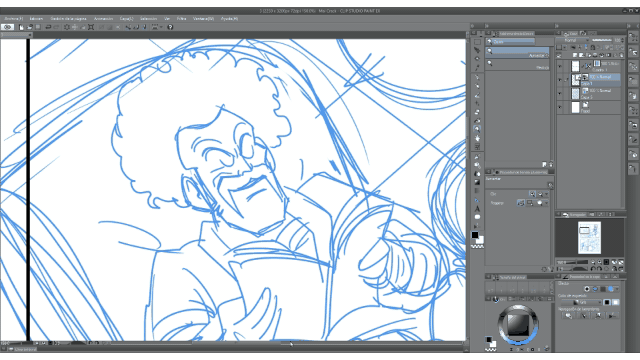Delete sub tool using trash icon
This screenshot has height=360, width=640.
(551, 164)
